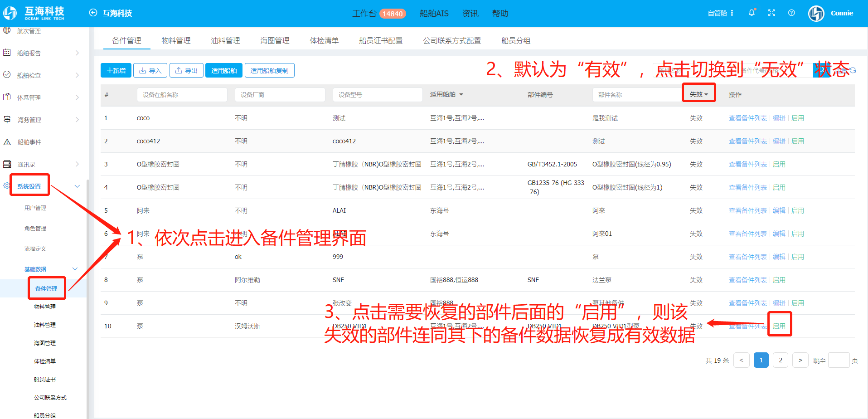
Task: Click the 导入 import button
Action: (150, 70)
